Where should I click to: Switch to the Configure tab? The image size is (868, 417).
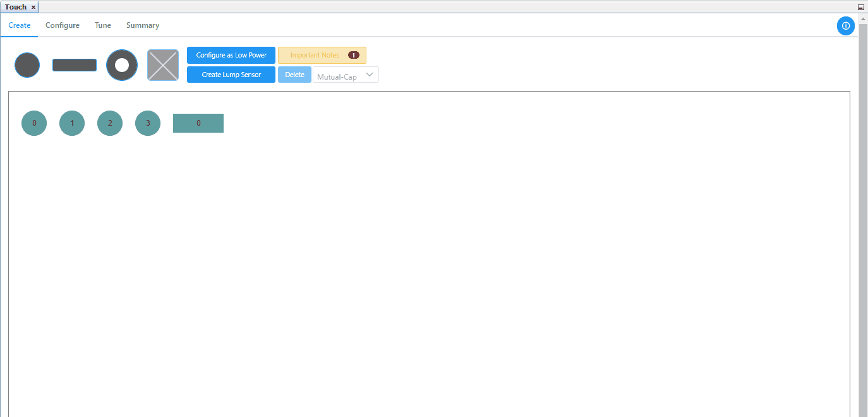(63, 25)
